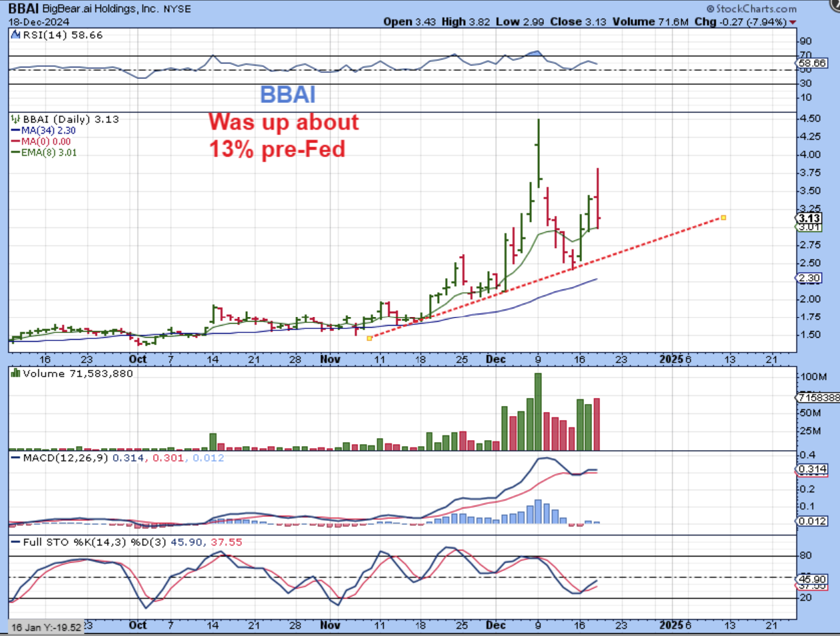The height and width of the screenshot is (636, 840).
Task: Click the 2.30 moving average price tag
Action: click(x=811, y=278)
